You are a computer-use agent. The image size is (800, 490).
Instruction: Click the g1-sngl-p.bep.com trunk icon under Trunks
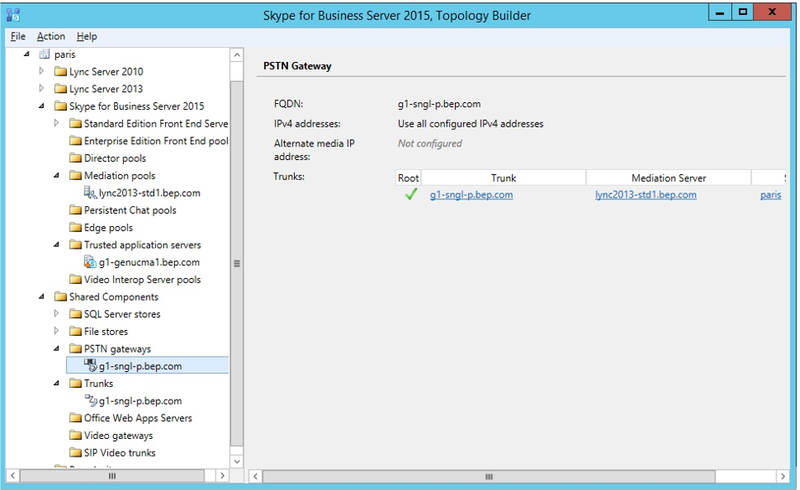click(90, 400)
